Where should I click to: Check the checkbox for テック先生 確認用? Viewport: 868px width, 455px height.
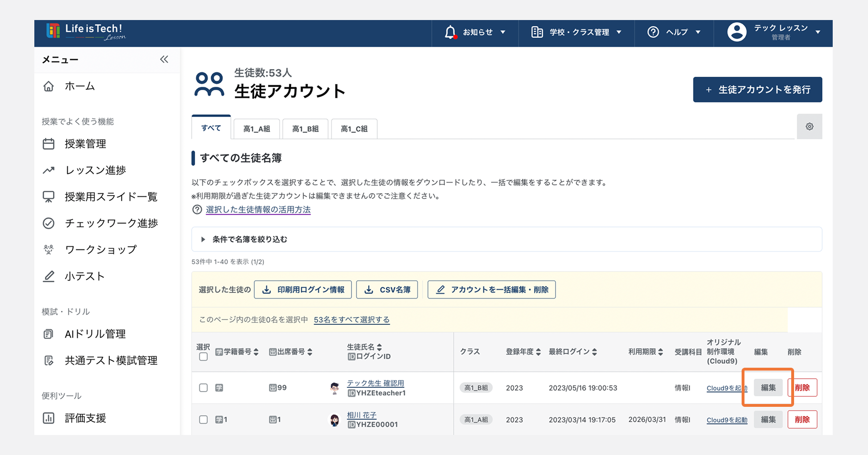(203, 388)
